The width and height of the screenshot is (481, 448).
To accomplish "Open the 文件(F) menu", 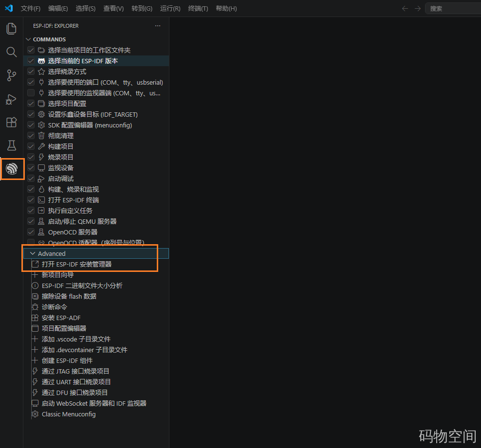I will pyautogui.click(x=30, y=9).
